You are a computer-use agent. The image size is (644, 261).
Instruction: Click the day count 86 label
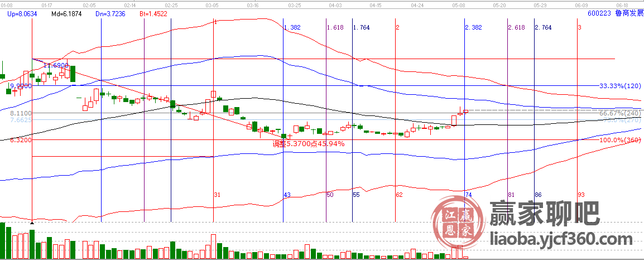pos(538,195)
